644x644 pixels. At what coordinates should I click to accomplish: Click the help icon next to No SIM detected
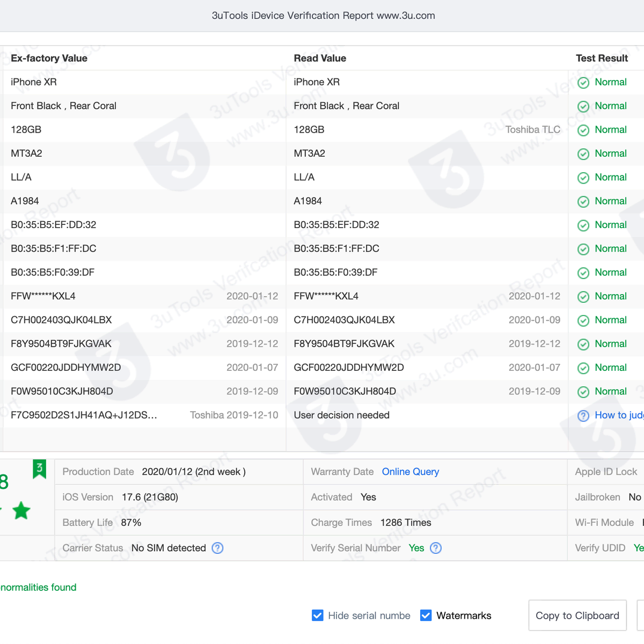click(217, 548)
